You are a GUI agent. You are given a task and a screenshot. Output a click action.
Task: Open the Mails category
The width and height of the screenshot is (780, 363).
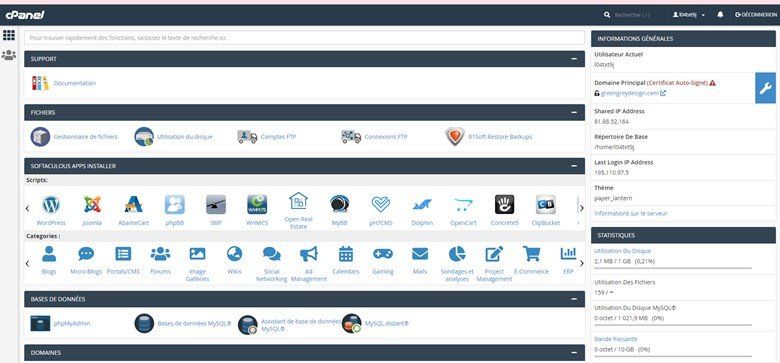420,254
